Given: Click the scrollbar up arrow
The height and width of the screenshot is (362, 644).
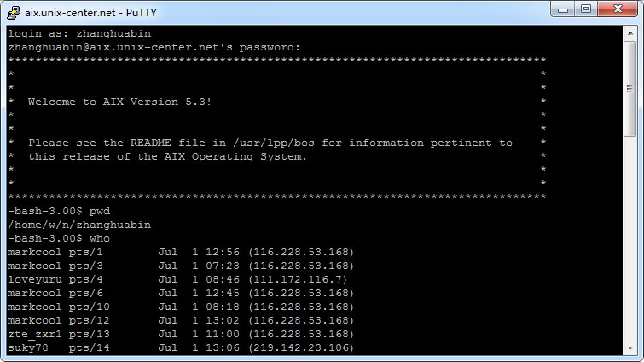Looking at the screenshot, I should tap(630, 32).
